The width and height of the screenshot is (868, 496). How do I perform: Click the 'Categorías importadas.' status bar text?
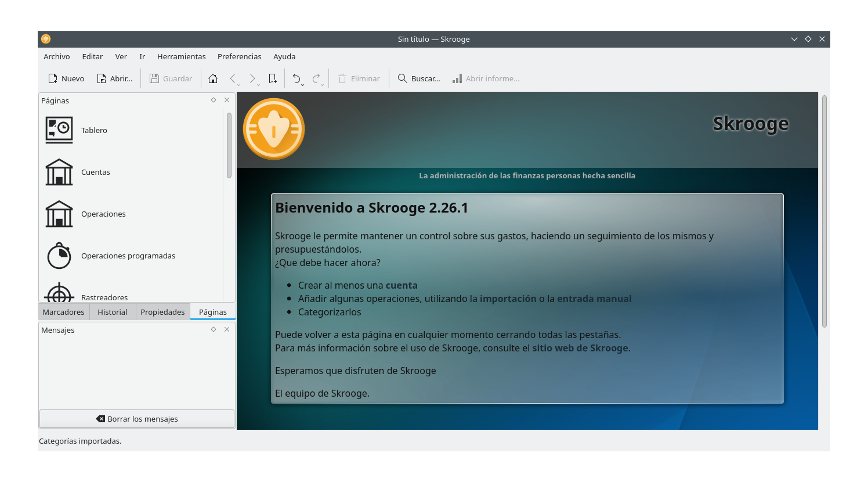click(x=80, y=441)
